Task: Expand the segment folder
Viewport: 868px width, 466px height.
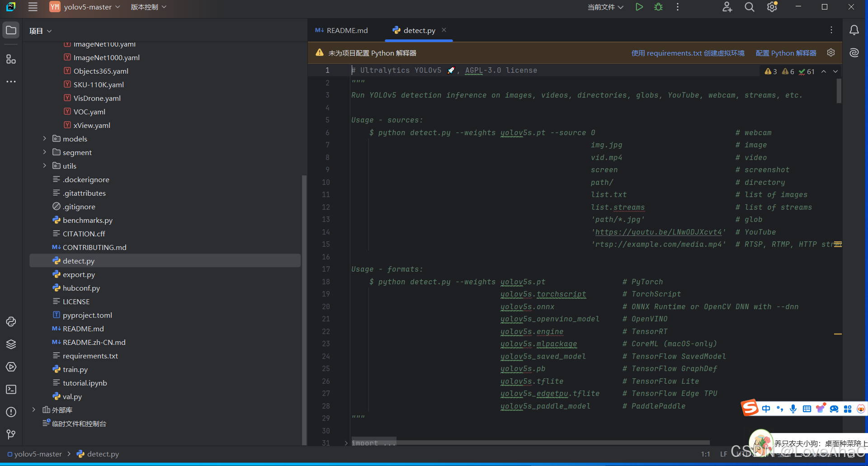Action: coord(44,152)
